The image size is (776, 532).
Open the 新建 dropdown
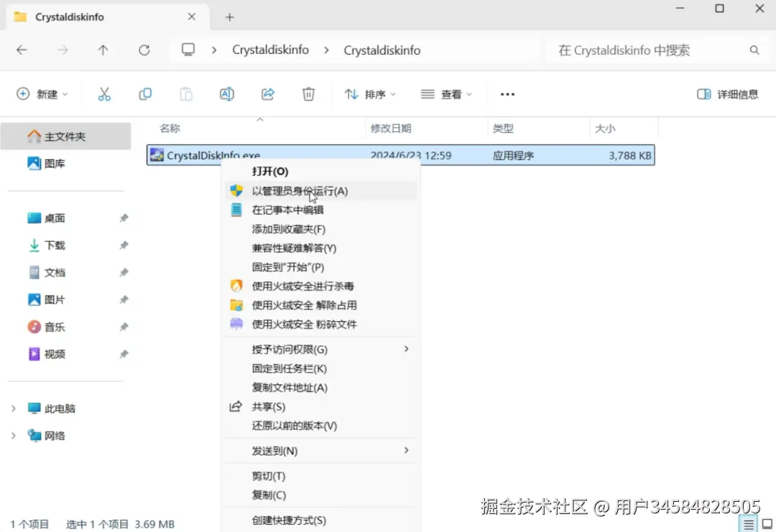click(42, 94)
